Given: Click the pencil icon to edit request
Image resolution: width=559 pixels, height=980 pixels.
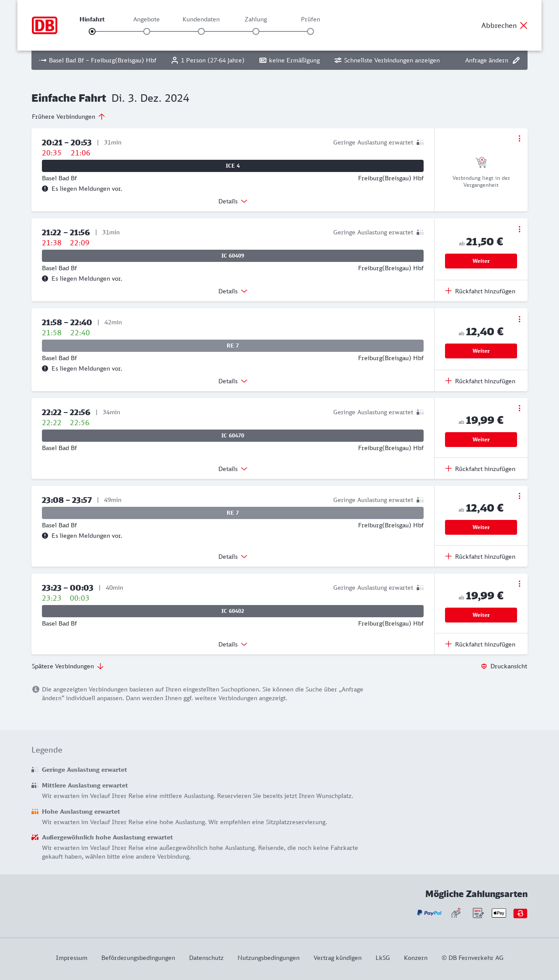Looking at the screenshot, I should pyautogui.click(x=516, y=60).
